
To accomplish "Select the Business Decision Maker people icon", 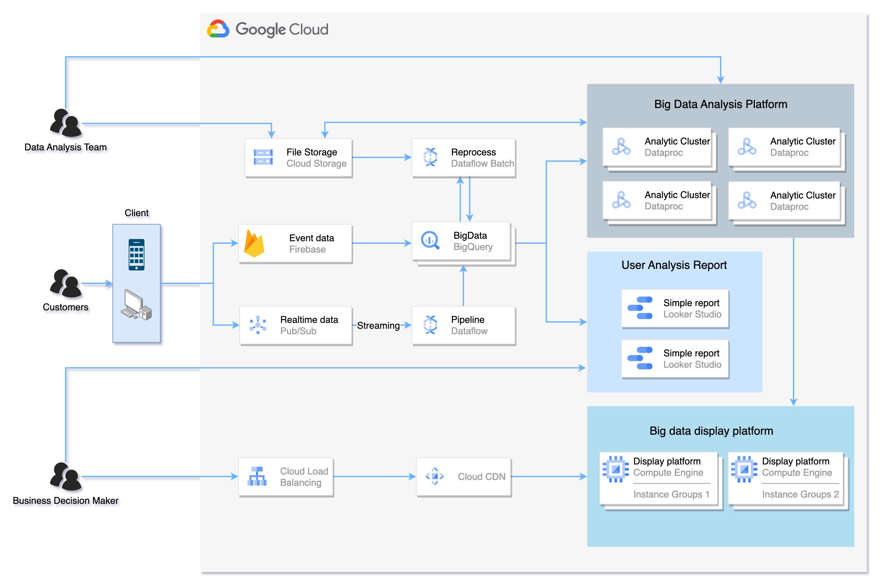I will point(66,477).
